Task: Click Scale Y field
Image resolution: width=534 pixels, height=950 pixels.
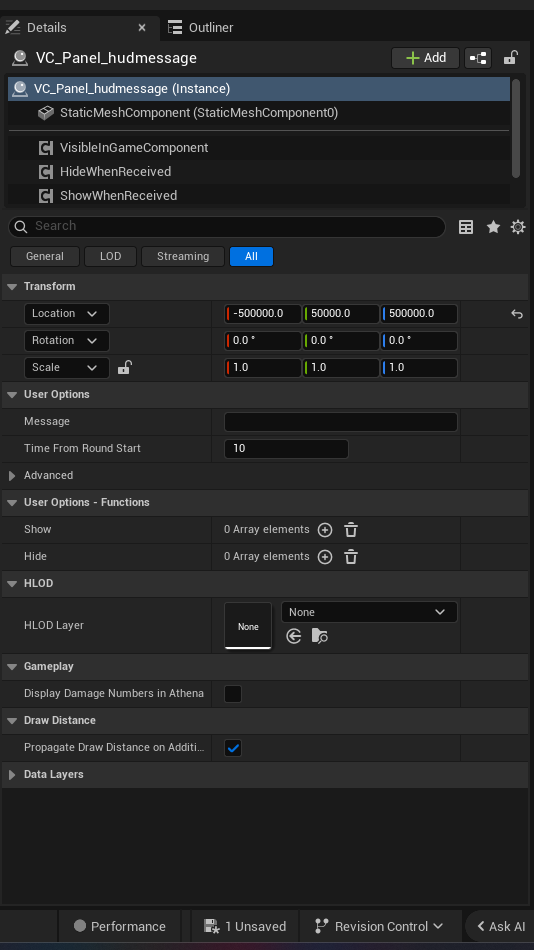Action: (x=341, y=368)
